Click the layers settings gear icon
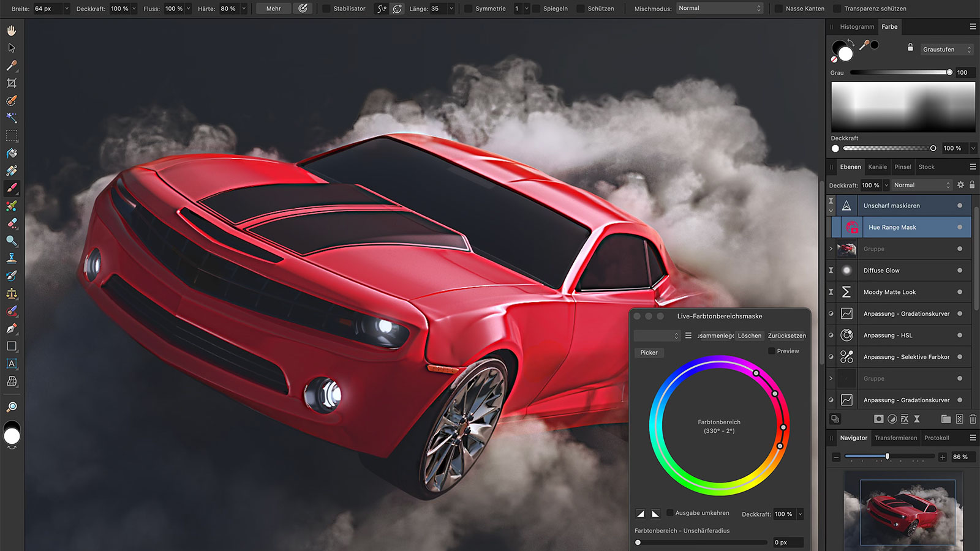The height and width of the screenshot is (551, 980). coord(960,185)
